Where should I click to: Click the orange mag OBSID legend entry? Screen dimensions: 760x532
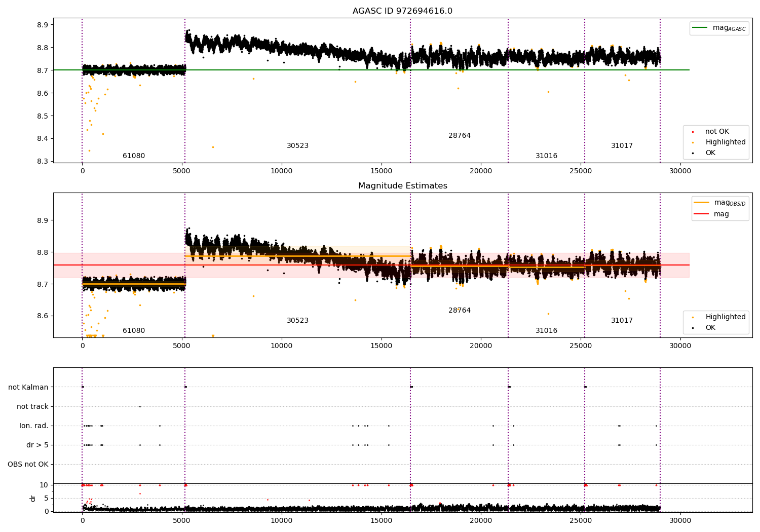tap(719, 203)
